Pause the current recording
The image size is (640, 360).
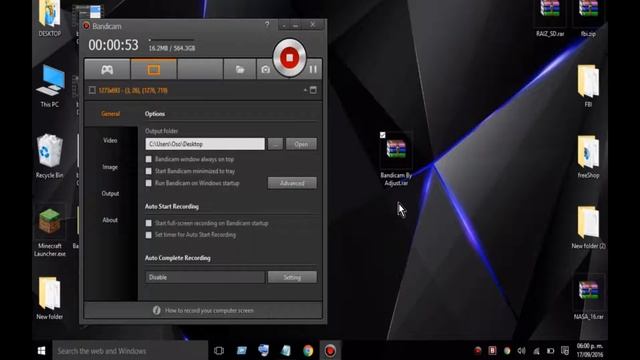pos(313,69)
